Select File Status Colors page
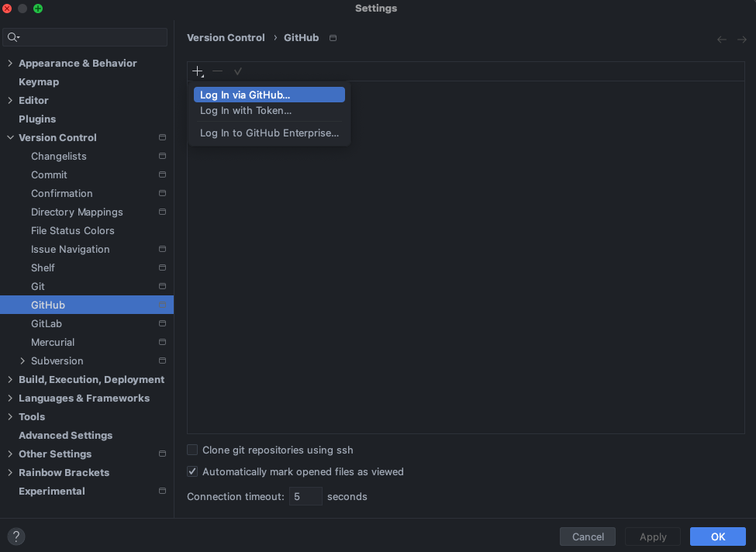Image resolution: width=756 pixels, height=552 pixels. point(72,230)
